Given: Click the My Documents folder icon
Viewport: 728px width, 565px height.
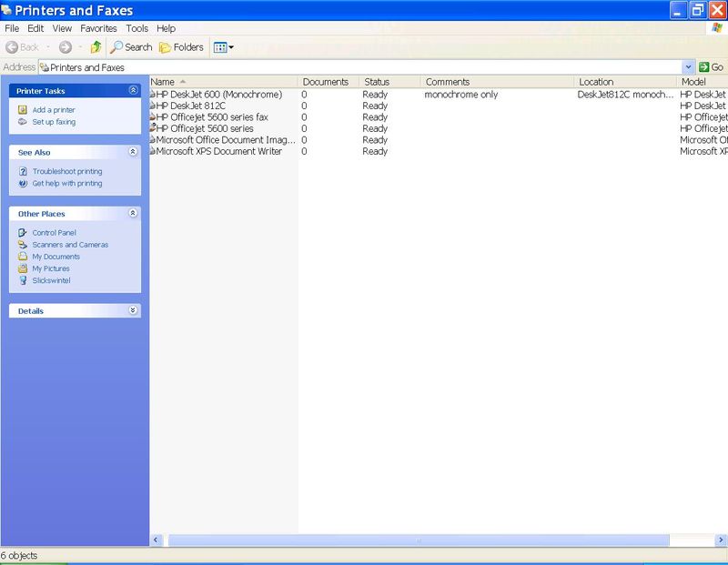Looking at the screenshot, I should tap(23, 257).
